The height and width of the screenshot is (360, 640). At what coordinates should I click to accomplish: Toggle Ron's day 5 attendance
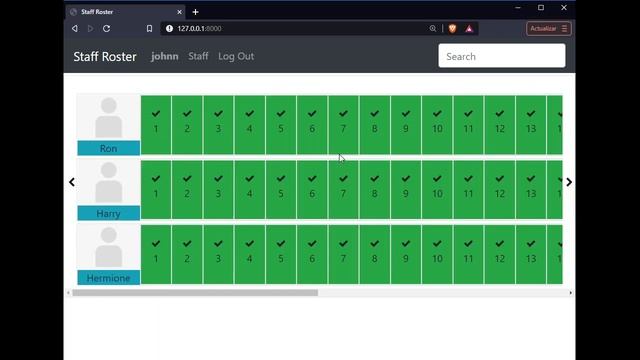[281, 125]
